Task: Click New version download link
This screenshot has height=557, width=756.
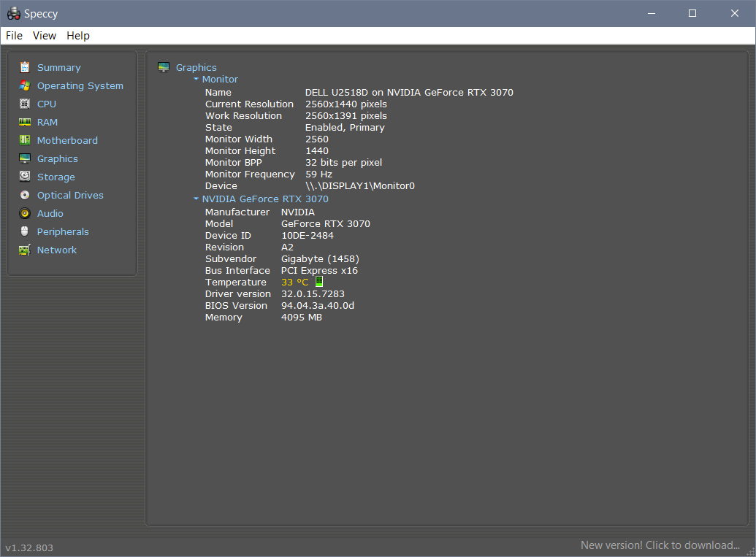Action: 660,545
